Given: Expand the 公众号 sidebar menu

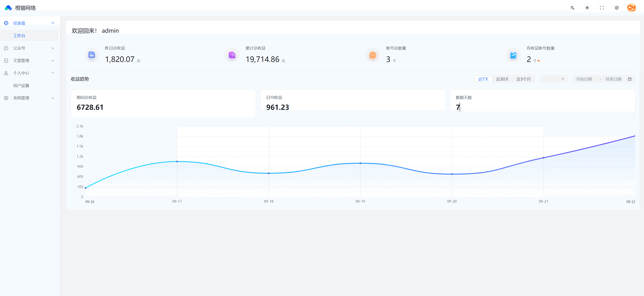Looking at the screenshot, I should point(29,48).
